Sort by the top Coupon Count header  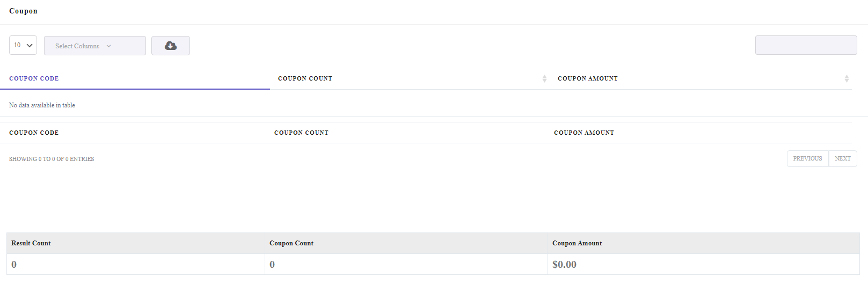(305, 78)
